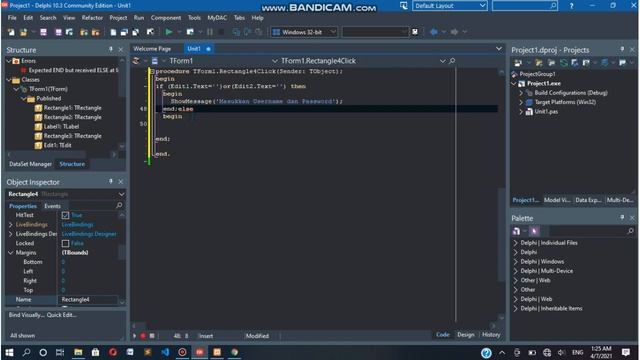The image size is (640, 360).
Task: Pin the Structure panel
Action: pyautogui.click(x=111, y=49)
